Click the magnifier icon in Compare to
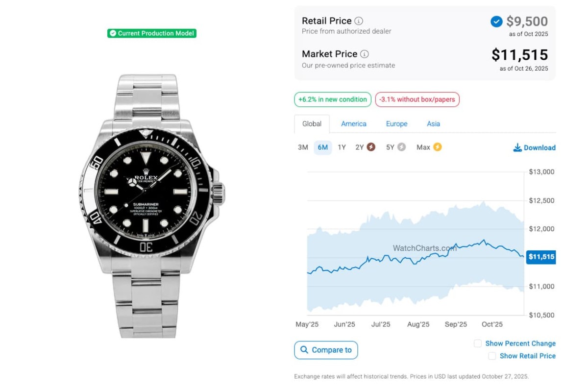The image size is (588, 389). coord(304,350)
